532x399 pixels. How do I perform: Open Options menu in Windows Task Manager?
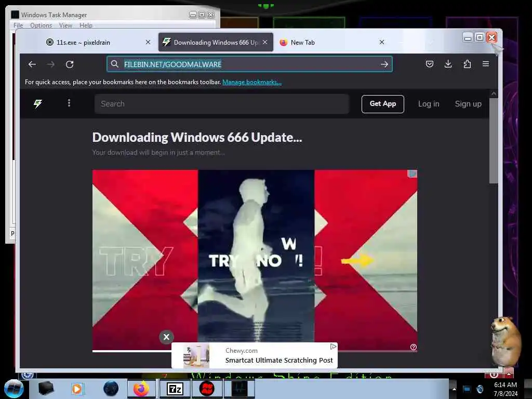[x=41, y=25]
